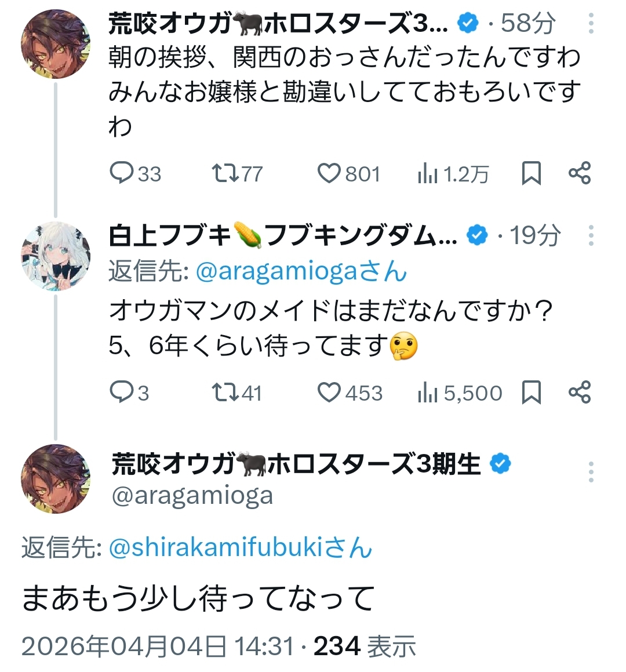Open more options for the main tweet
The height and width of the screenshot is (672, 626).
(591, 472)
